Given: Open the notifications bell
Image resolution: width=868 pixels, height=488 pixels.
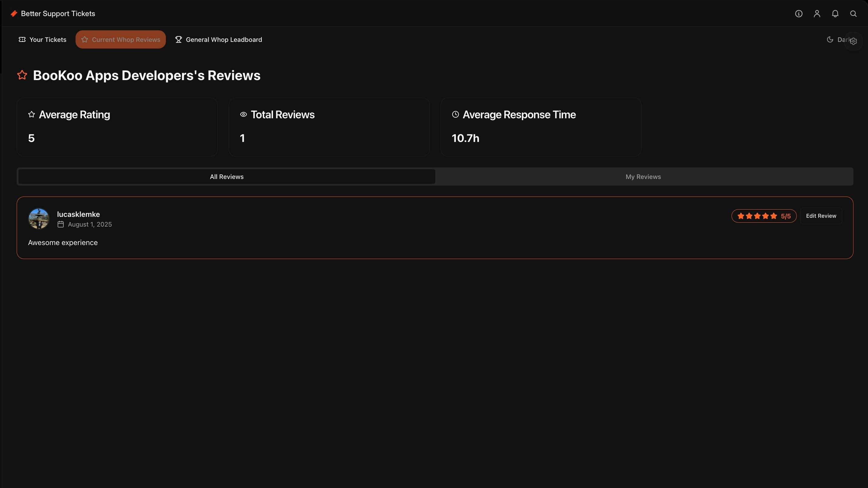Looking at the screenshot, I should (835, 13).
